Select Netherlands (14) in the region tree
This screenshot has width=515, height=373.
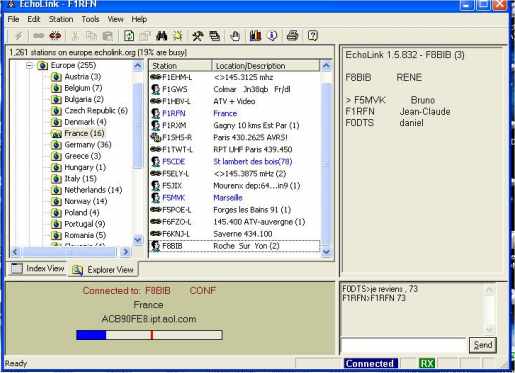click(x=93, y=190)
